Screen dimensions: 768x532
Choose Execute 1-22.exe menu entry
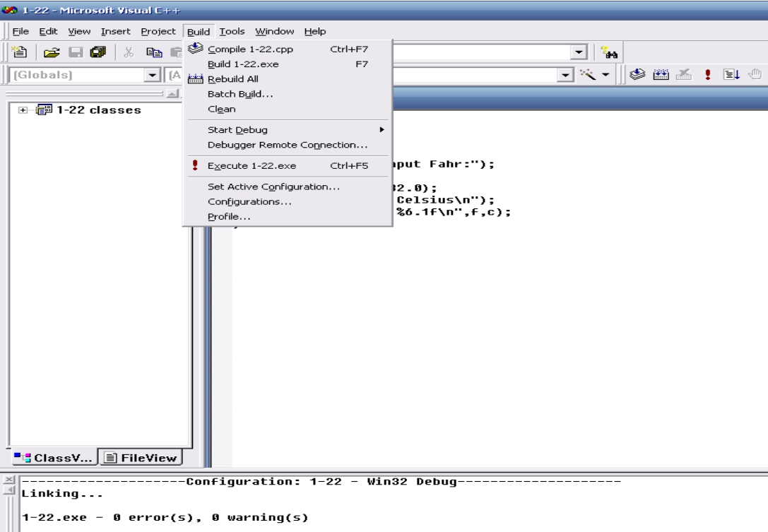click(x=252, y=166)
